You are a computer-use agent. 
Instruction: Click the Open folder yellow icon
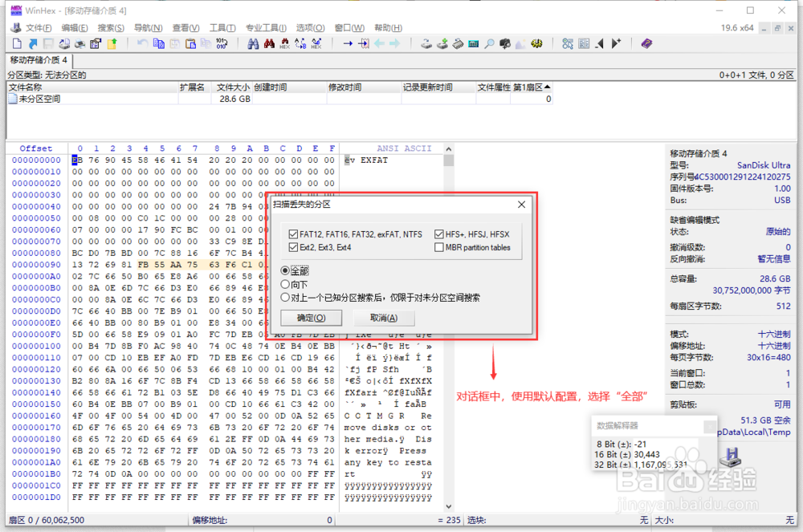coord(112,43)
